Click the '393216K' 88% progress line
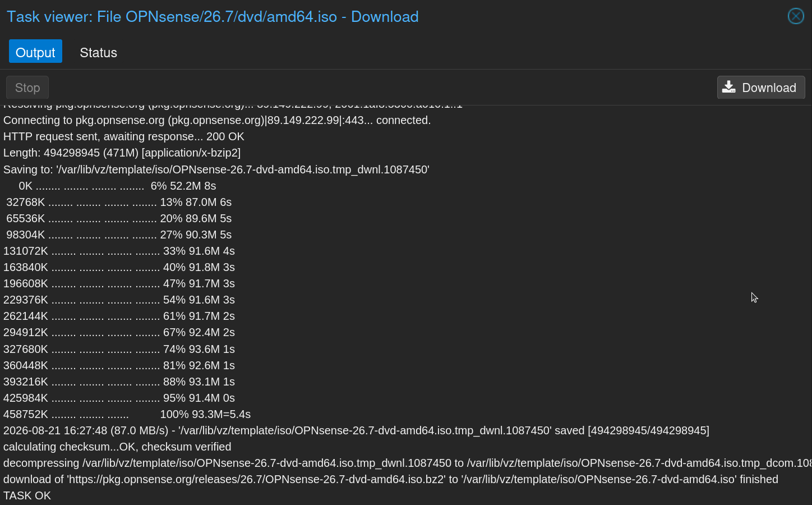 [x=119, y=382]
